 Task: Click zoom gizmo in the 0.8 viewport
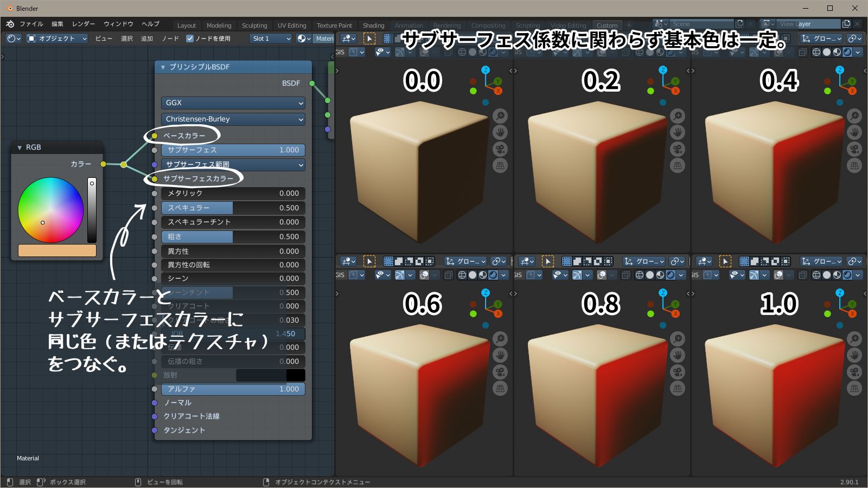(x=678, y=339)
